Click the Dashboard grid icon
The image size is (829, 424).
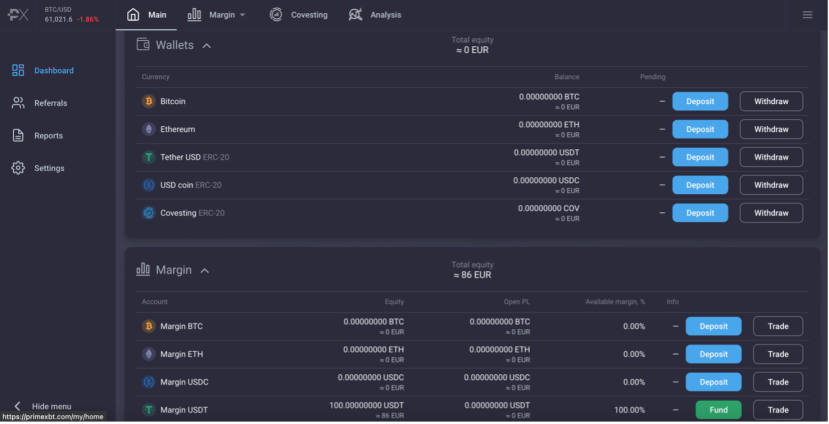pyautogui.click(x=18, y=70)
